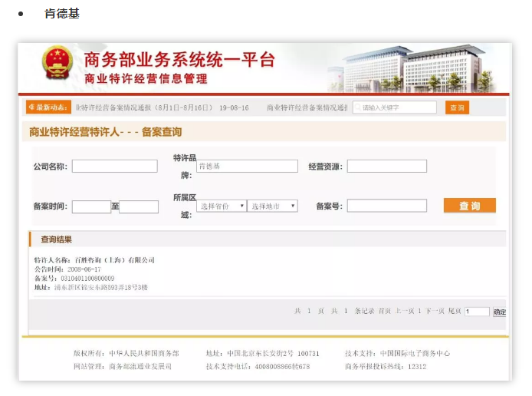Click the 经营资源 input field
The image size is (532, 396).
click(x=386, y=167)
